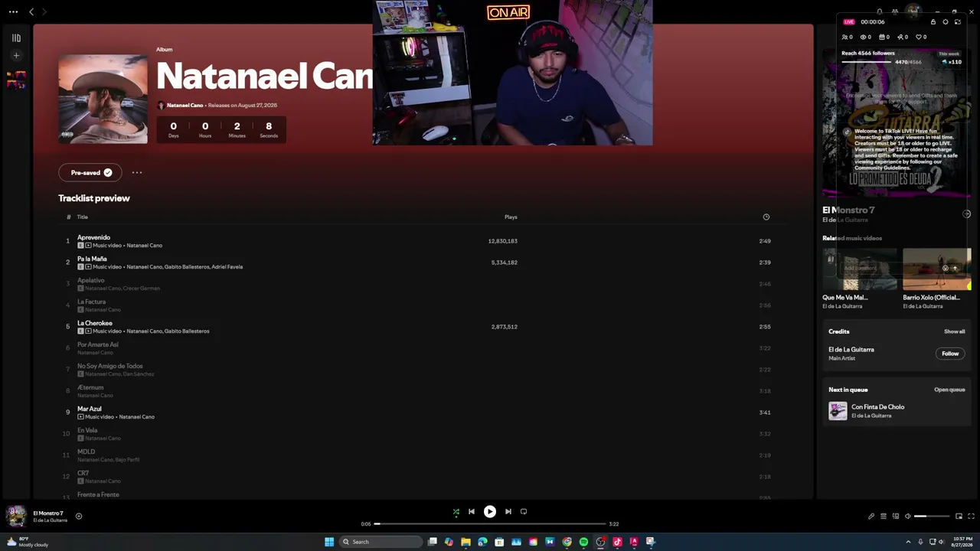Open TikTok LIVE Studio from the taskbar
This screenshot has width=980, height=551.
pos(617,542)
